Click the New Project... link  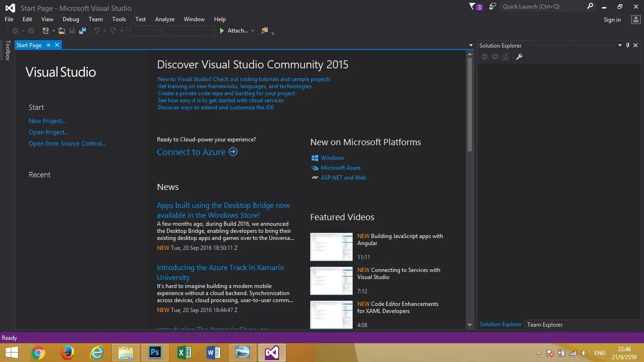47,121
